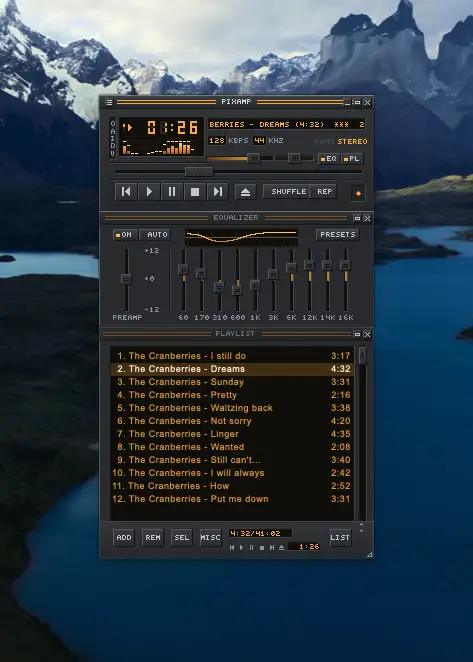Pause playback with the large Pause button

point(171,192)
